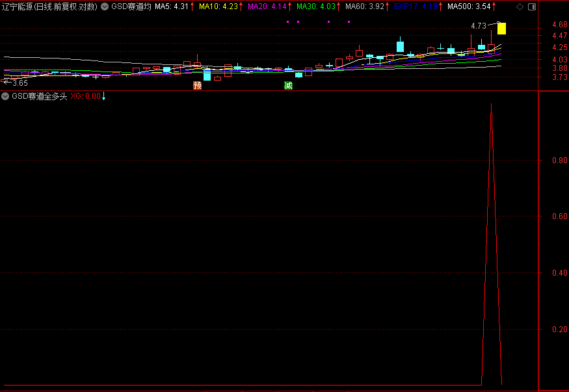
Task: Click the orange 预 marker on the chart
Action: [197, 85]
